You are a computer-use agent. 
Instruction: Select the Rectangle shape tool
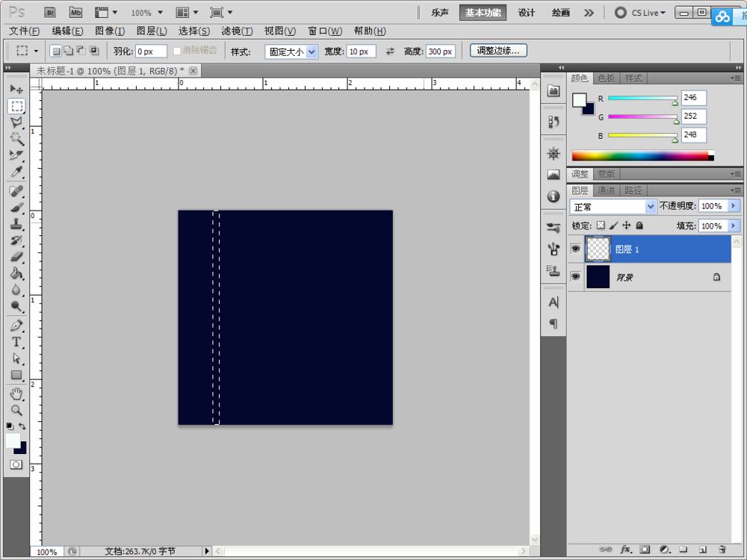pyautogui.click(x=16, y=375)
